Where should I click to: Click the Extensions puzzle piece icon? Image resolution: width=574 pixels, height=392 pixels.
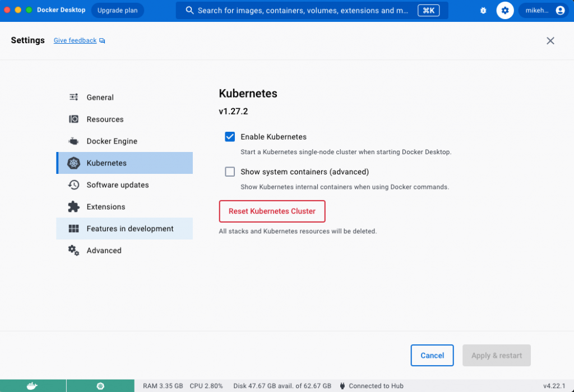73,207
